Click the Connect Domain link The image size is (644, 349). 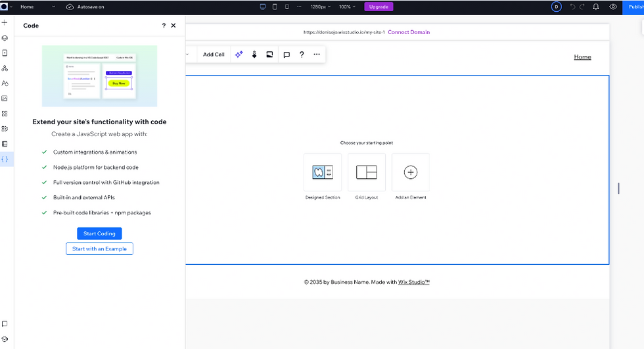[409, 32]
